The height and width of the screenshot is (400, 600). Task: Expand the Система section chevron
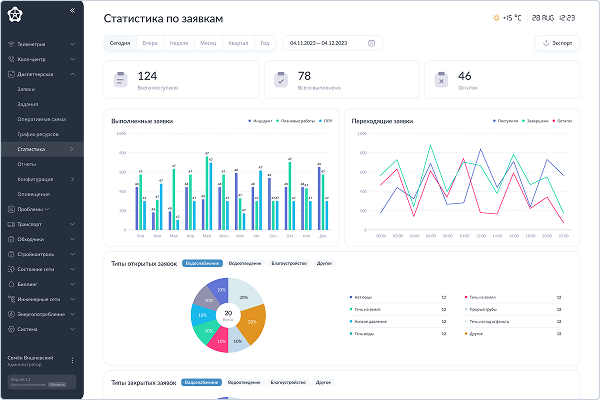point(72,329)
